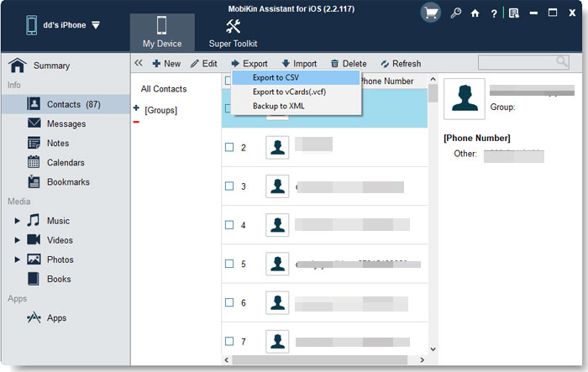Viewport: 588px width, 372px height.
Task: Select the Contacts sidebar icon
Action: point(34,103)
